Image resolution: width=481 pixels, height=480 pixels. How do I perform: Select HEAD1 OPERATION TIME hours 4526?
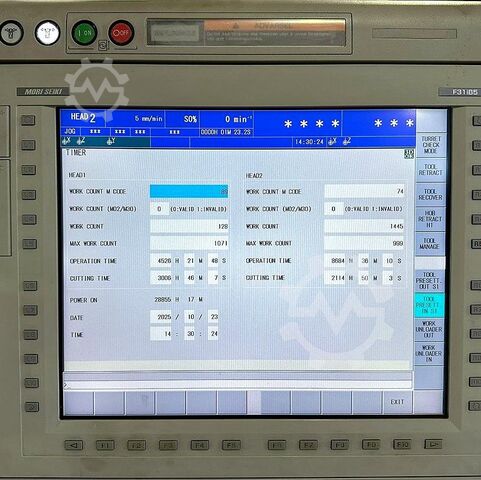(161, 261)
